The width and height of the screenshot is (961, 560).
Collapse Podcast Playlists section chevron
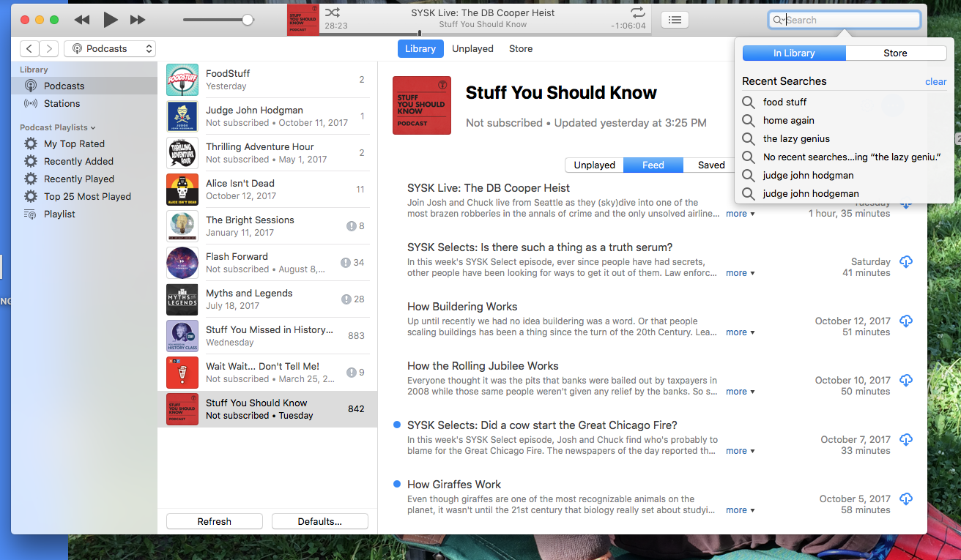(93, 127)
